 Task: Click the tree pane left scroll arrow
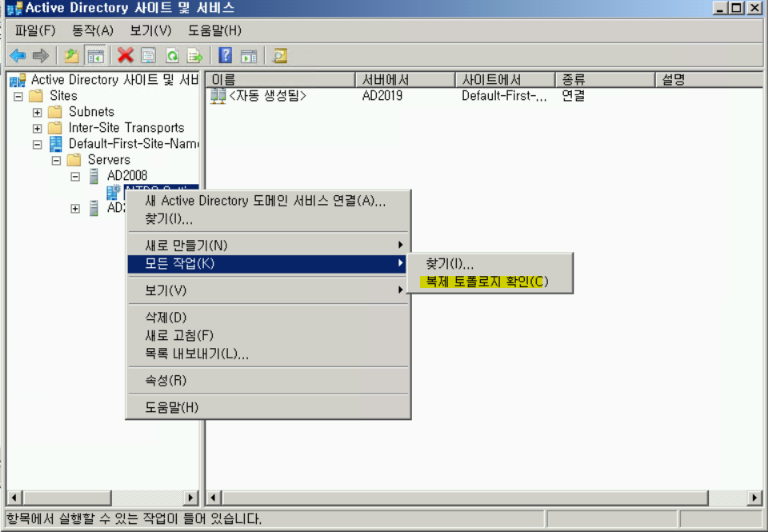point(14,498)
